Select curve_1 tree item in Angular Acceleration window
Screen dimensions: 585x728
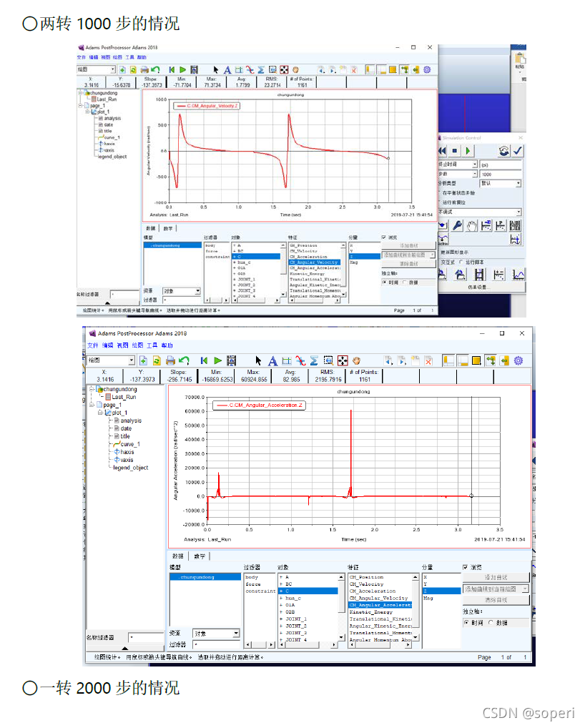pyautogui.click(x=130, y=444)
